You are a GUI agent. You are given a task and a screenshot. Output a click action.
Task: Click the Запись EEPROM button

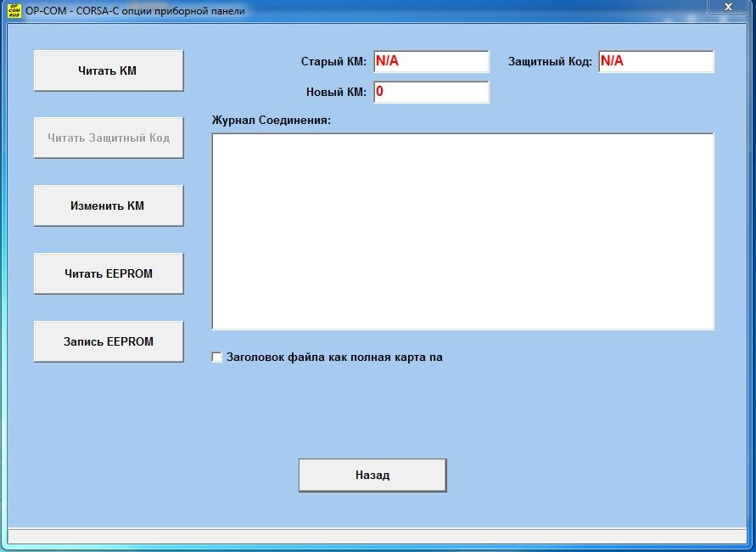click(x=109, y=341)
